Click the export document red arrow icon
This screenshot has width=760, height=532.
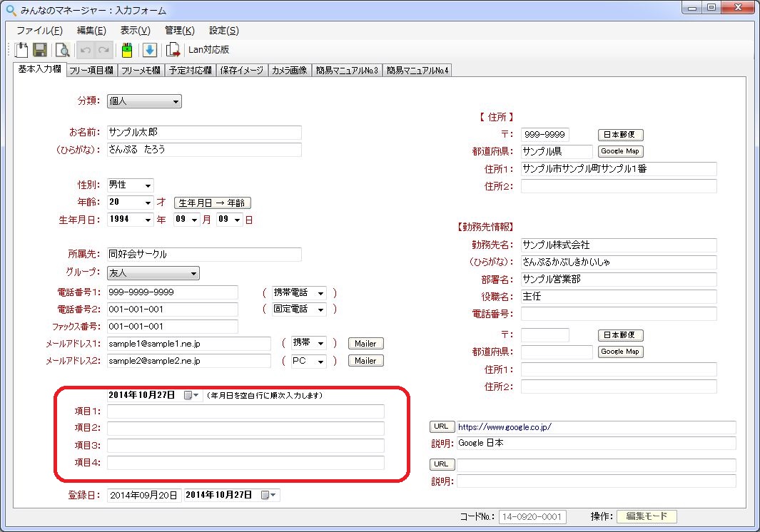tap(173, 50)
